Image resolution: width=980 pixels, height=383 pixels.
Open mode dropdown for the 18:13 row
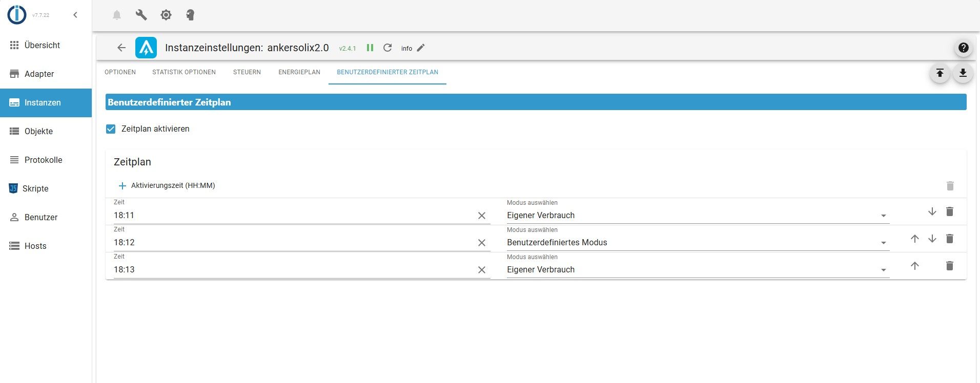point(698,270)
